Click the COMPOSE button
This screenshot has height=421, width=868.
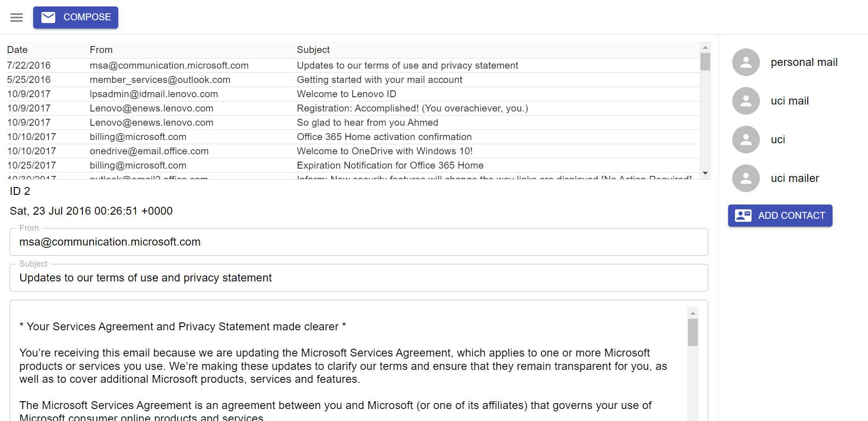coord(75,18)
